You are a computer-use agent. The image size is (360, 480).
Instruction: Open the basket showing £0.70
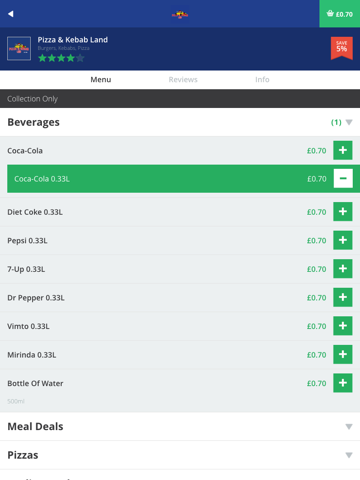(339, 14)
